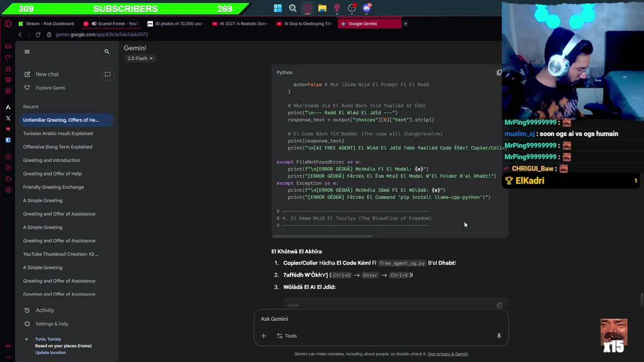Open a new browser tab
644x362 pixels.
406,24
